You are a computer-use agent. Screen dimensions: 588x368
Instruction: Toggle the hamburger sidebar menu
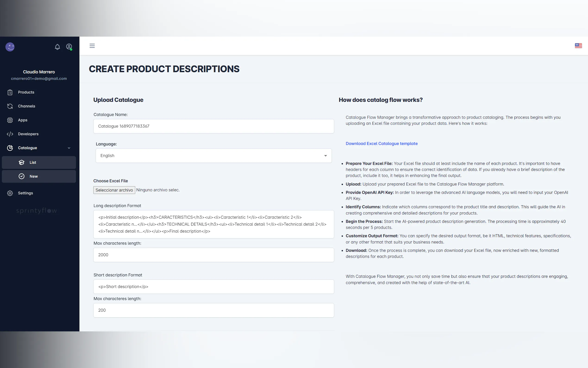tap(92, 46)
